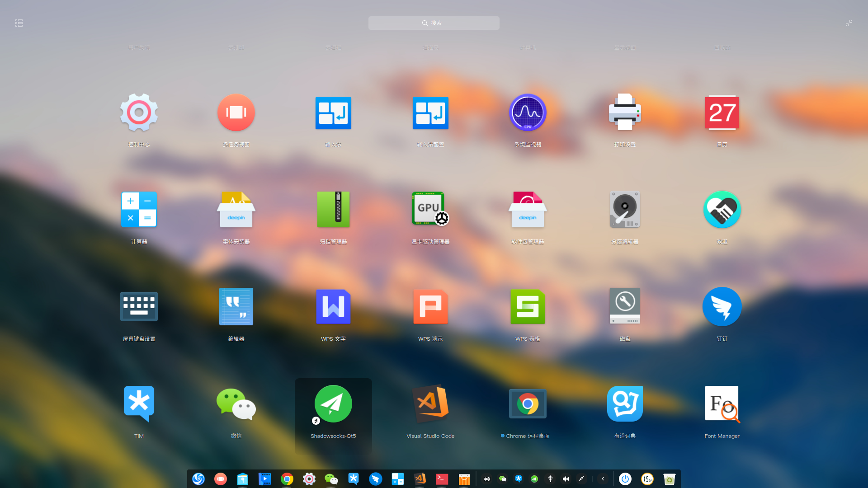This screenshot has width=868, height=488.
Task: Open the 日历 calendar app
Action: (x=722, y=113)
